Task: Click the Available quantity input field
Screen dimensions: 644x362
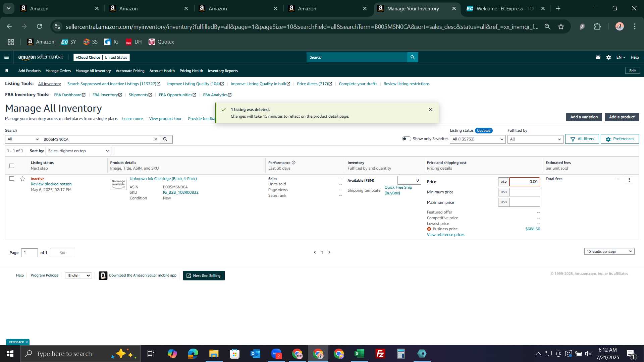Action: click(x=409, y=180)
